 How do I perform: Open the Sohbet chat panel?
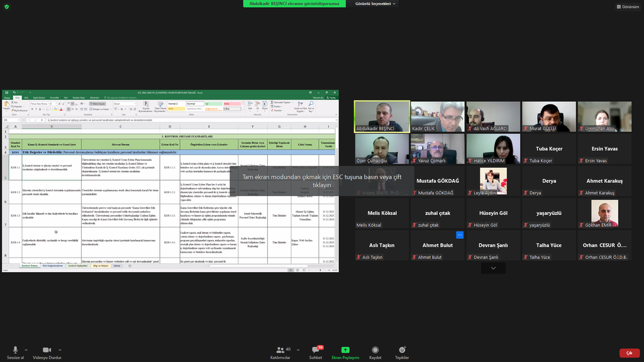coord(316,350)
